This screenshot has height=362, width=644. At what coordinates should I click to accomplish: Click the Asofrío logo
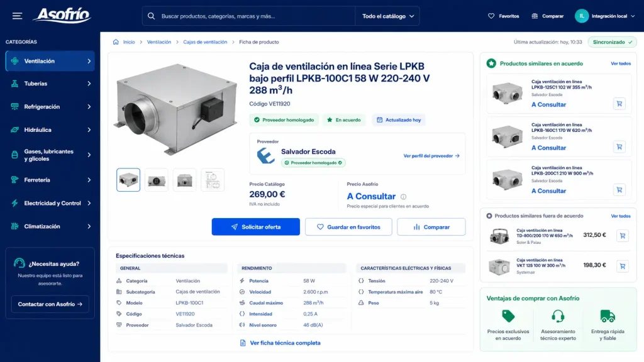(62, 16)
